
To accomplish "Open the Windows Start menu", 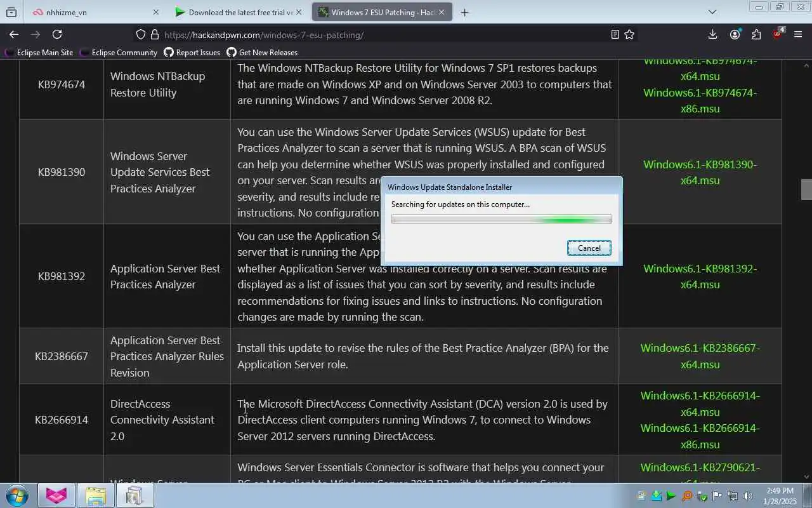I will (17, 496).
